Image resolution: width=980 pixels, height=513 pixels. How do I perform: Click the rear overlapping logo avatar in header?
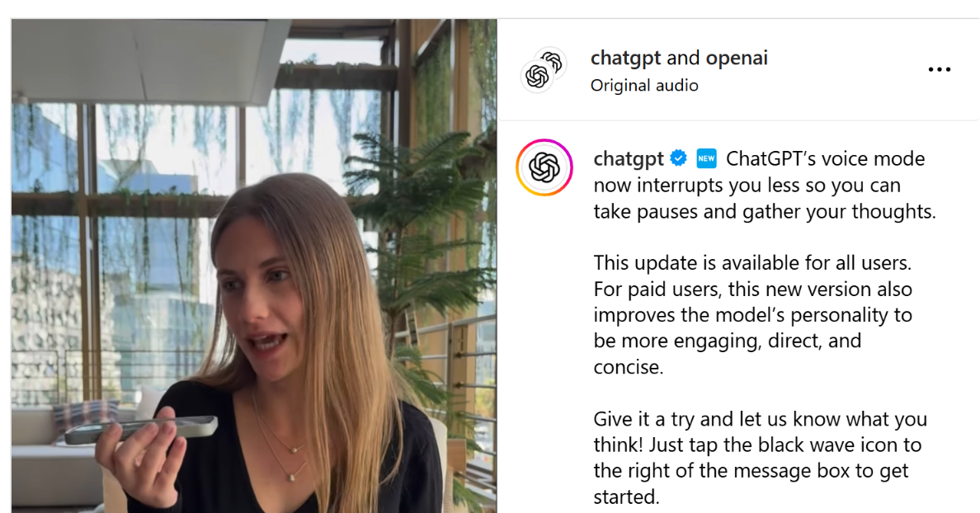[x=554, y=60]
